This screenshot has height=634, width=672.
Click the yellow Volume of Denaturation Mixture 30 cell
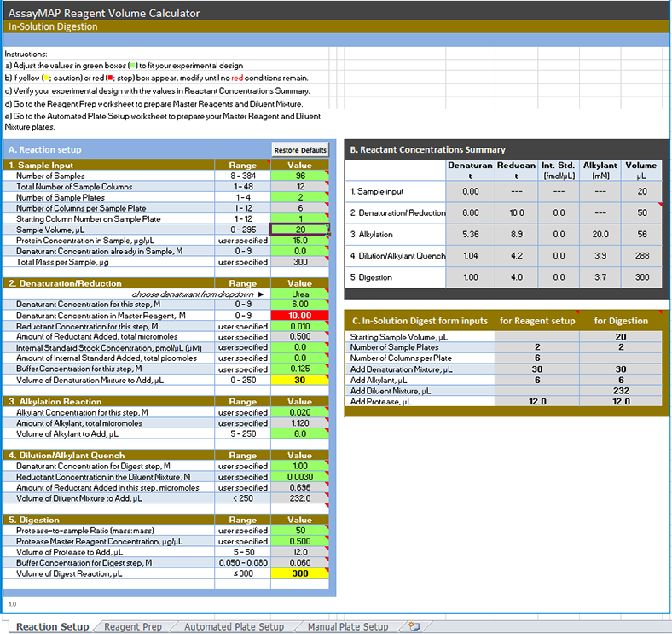point(299,380)
